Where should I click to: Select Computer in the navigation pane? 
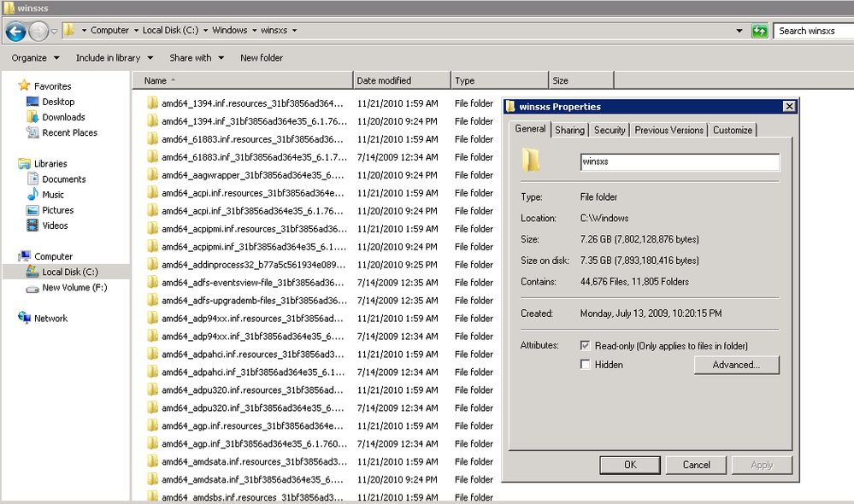point(53,256)
